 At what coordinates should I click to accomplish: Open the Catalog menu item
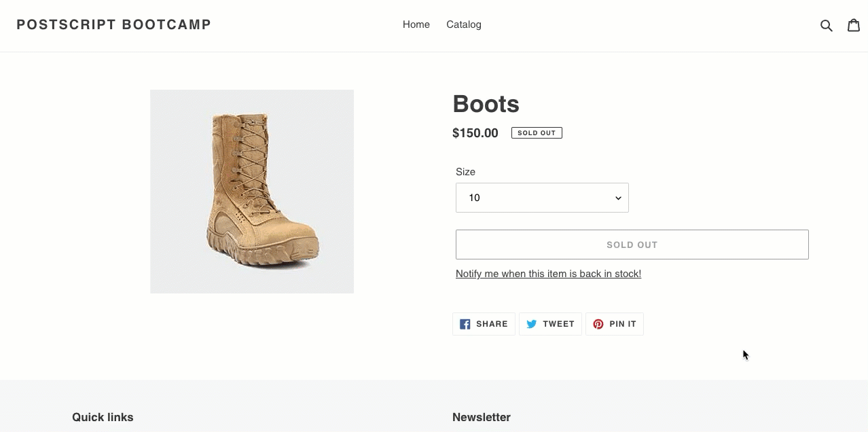tap(464, 24)
